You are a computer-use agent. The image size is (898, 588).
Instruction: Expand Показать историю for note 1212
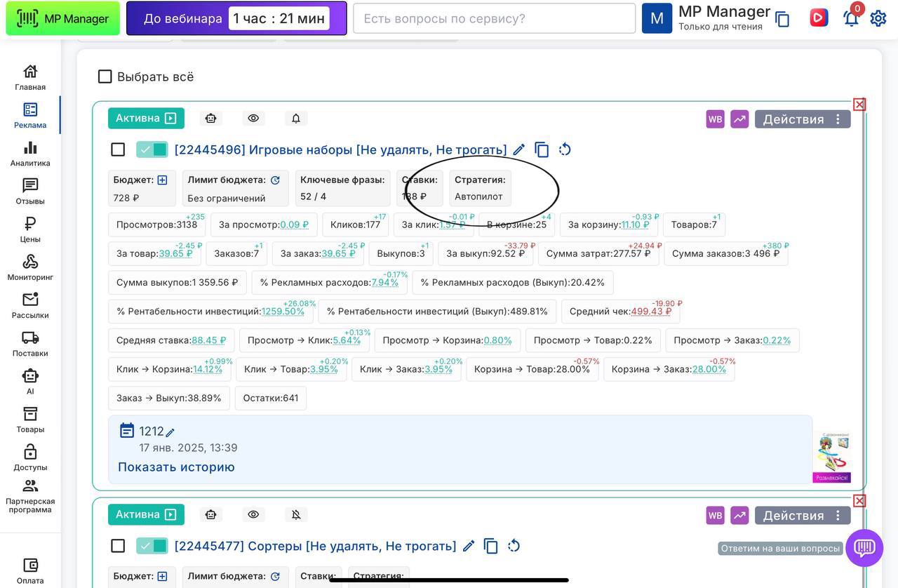(x=176, y=467)
